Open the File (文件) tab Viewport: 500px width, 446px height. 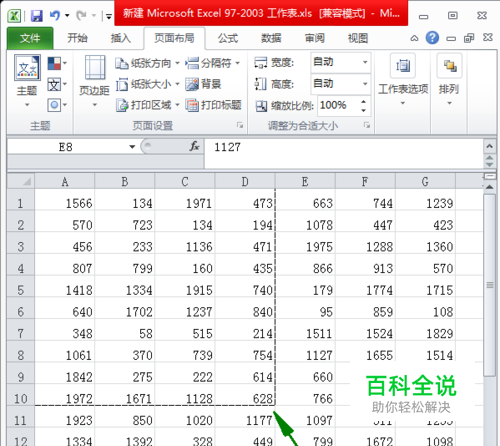click(30, 38)
